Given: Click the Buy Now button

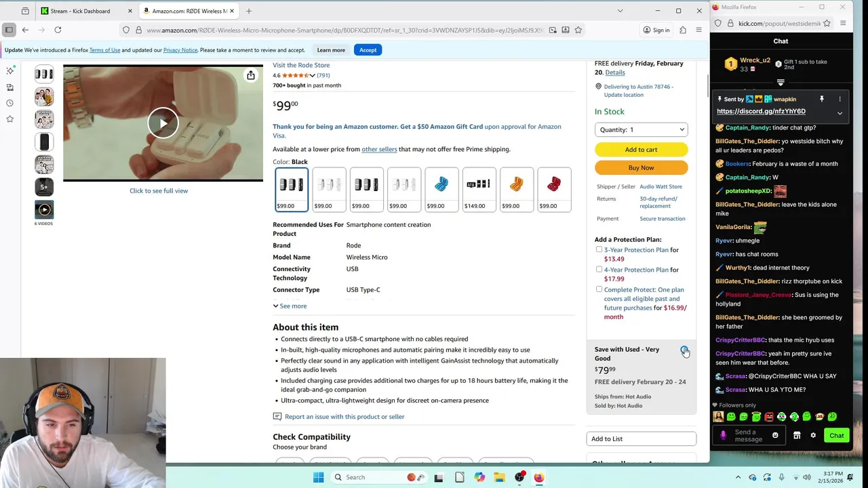Looking at the screenshot, I should coord(641,167).
